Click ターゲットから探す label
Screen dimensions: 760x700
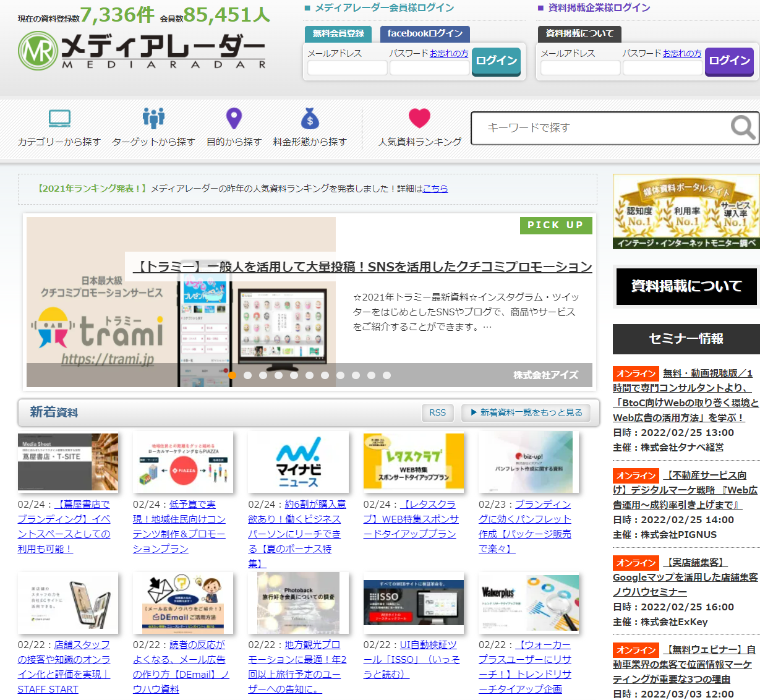pyautogui.click(x=153, y=142)
